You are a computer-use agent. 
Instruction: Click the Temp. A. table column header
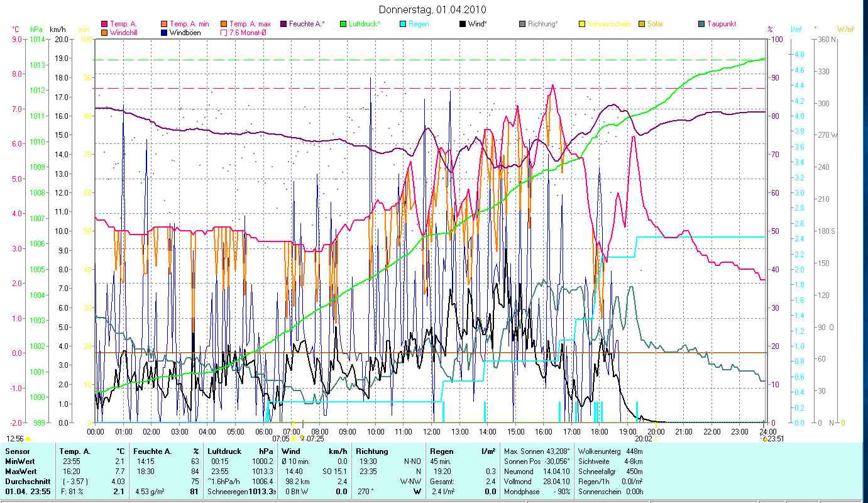click(x=75, y=451)
